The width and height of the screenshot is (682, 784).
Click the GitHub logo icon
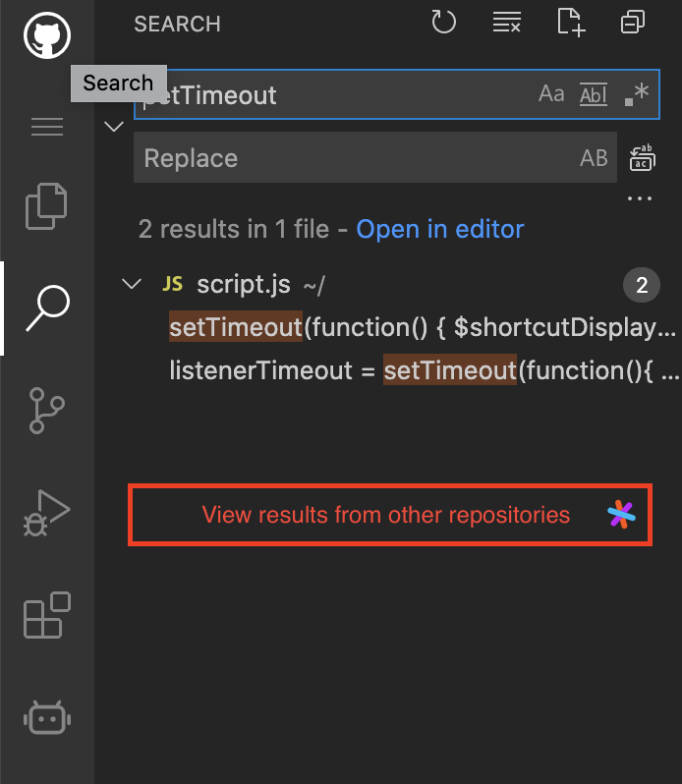click(x=47, y=35)
